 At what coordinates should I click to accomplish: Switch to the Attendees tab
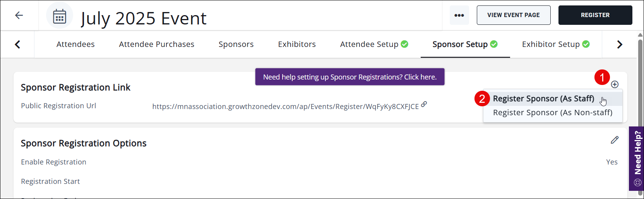tap(75, 44)
